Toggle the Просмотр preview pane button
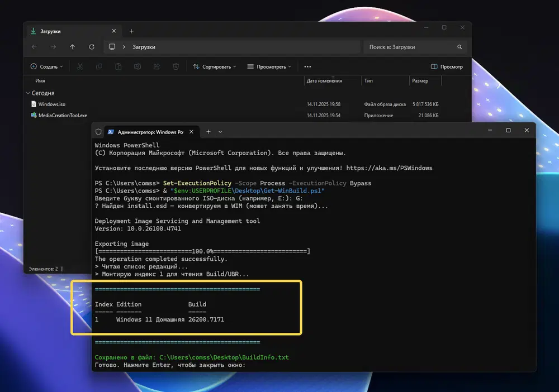 pos(447,66)
